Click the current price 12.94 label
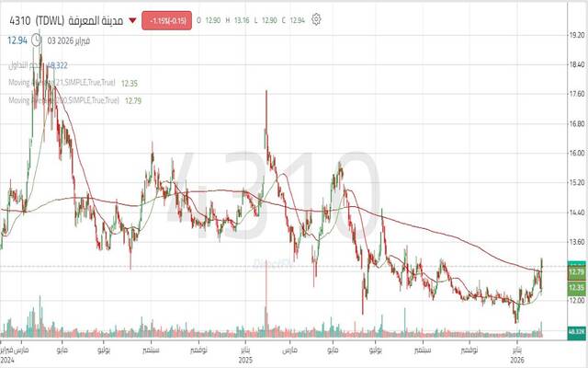This screenshot has height=368, width=588. click(17, 40)
